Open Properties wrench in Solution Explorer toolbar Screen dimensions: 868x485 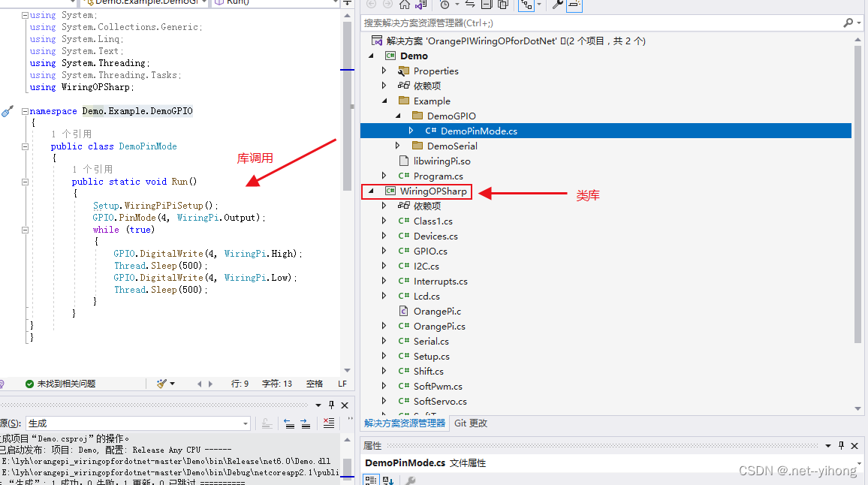pyautogui.click(x=557, y=5)
